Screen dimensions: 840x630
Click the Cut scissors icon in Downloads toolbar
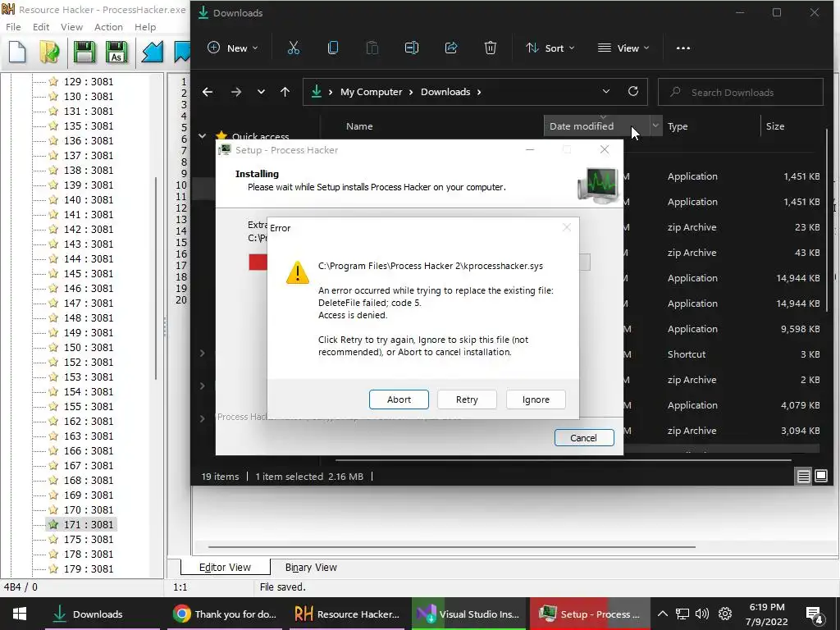(294, 48)
